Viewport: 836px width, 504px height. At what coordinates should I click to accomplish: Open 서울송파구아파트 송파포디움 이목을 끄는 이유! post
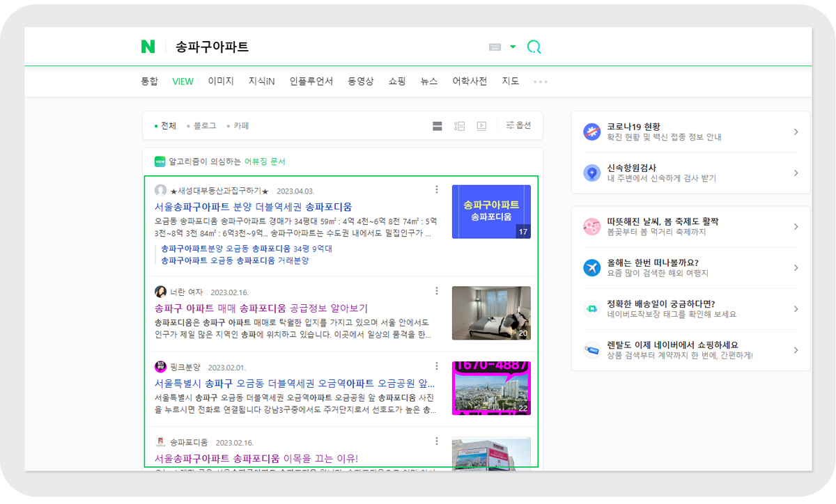[x=256, y=458]
